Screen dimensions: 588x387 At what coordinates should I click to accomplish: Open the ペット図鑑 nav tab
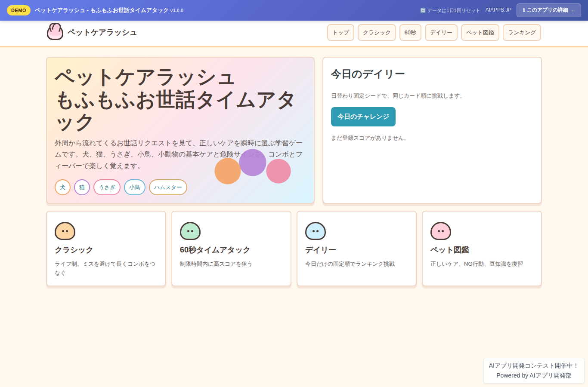click(x=480, y=33)
